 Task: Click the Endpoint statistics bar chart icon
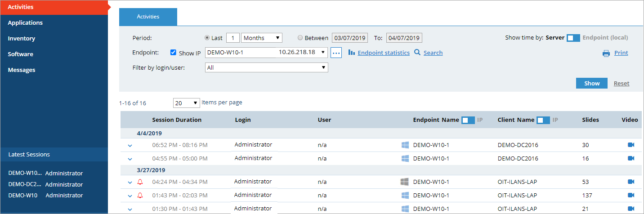click(x=352, y=53)
